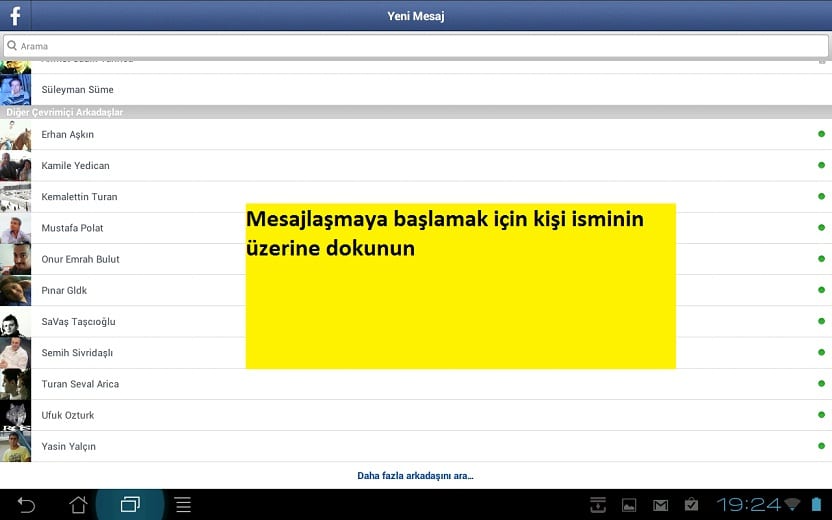
Task: Tap online status dot for Kemalettin Turan
Action: click(x=821, y=196)
